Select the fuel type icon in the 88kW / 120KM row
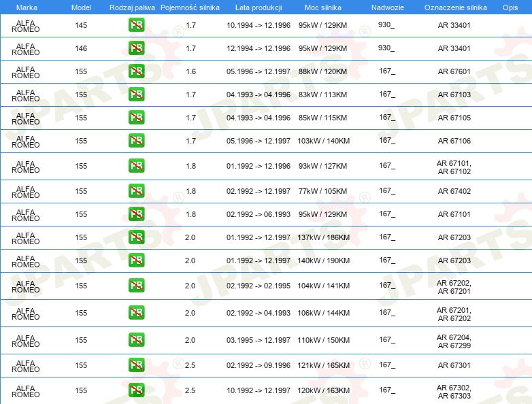532x404 pixels. coord(136,71)
